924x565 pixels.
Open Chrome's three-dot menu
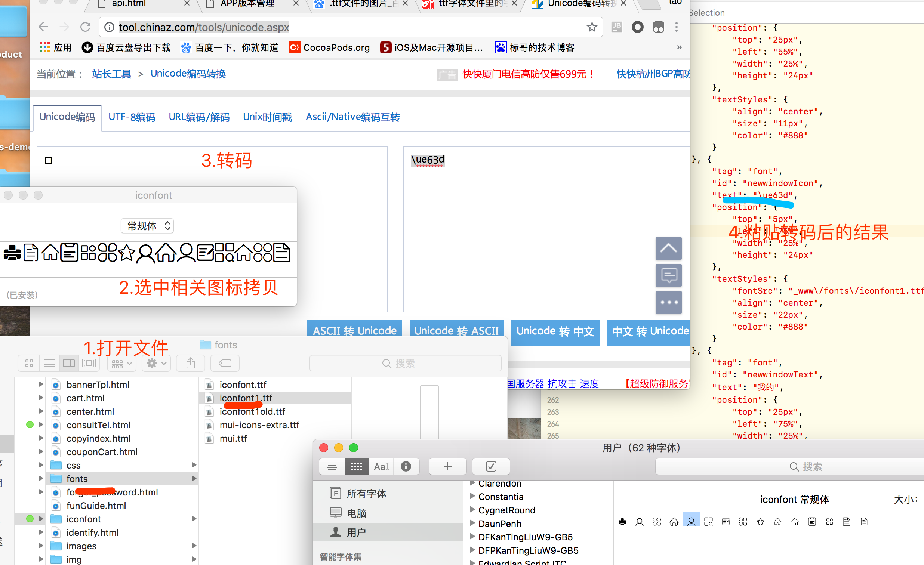[677, 27]
